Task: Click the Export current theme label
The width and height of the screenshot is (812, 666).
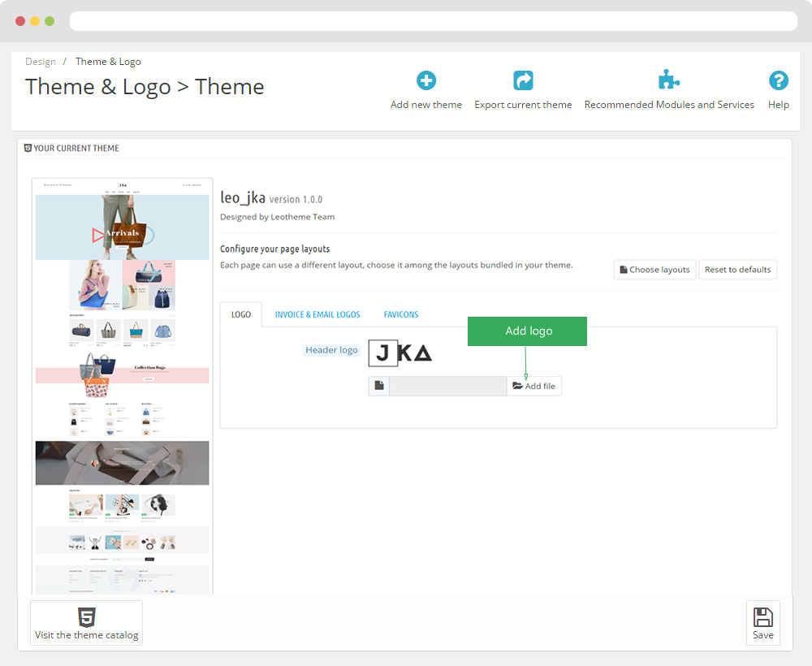Action: click(523, 105)
